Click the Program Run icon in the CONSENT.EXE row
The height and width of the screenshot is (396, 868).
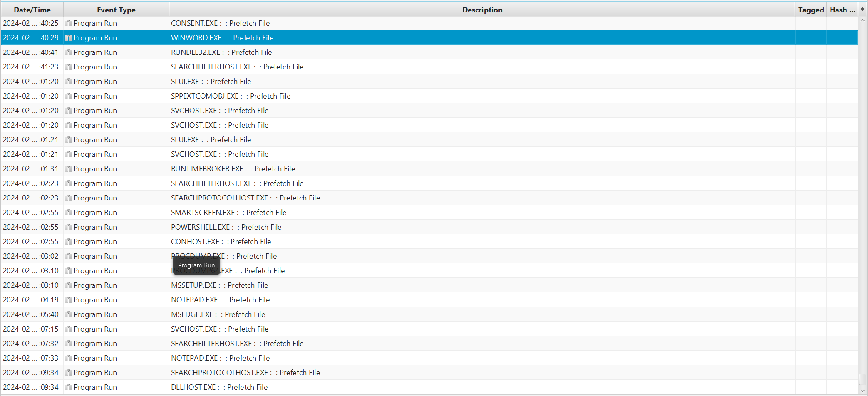69,23
